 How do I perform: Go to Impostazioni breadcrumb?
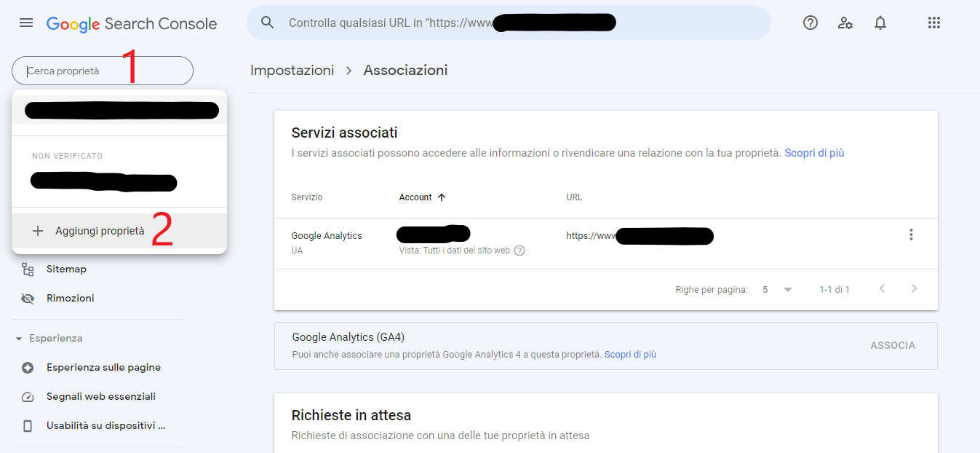pos(292,71)
